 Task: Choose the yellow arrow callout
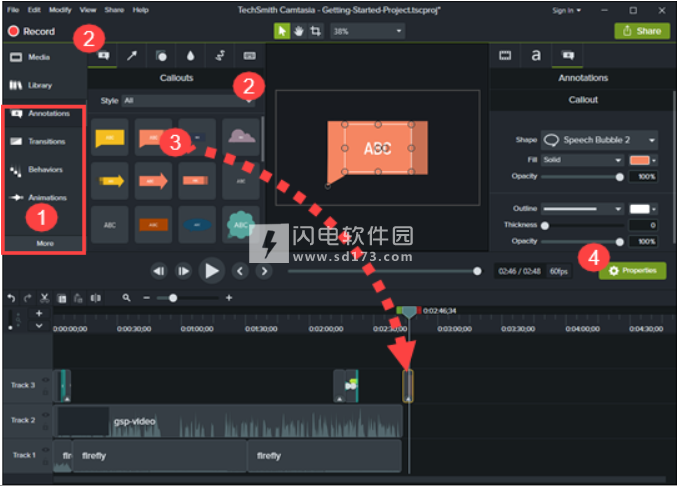110,181
